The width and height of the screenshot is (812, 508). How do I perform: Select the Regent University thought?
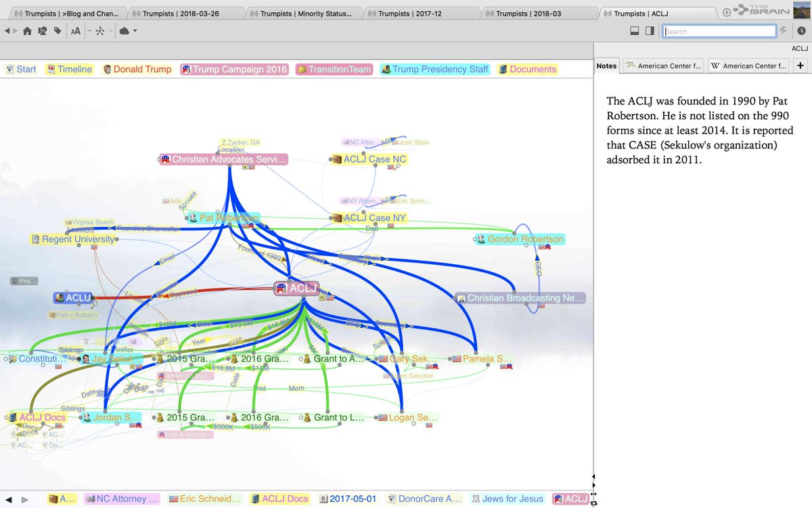73,239
